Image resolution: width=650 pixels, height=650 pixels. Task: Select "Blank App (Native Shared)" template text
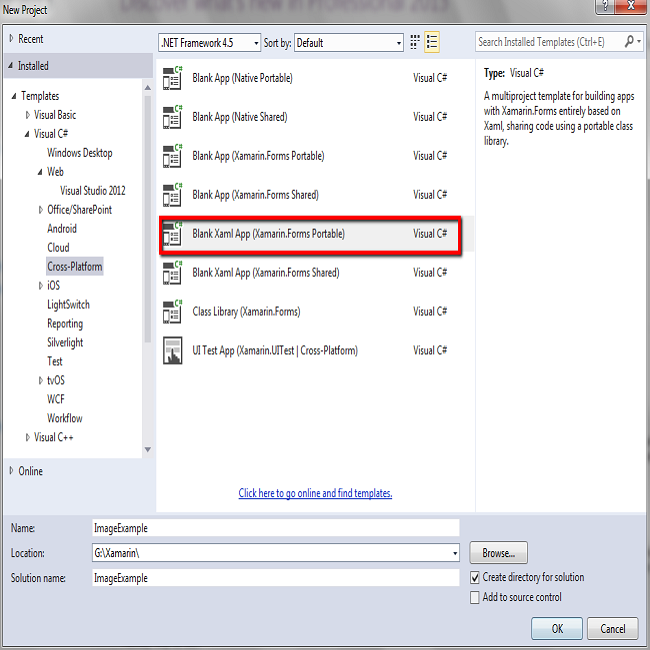240,117
